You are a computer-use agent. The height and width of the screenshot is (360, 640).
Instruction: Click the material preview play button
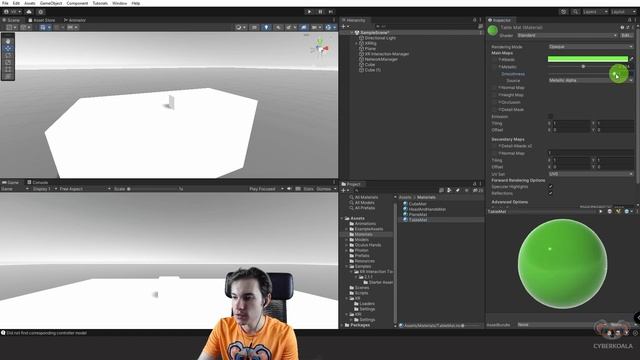[600, 211]
